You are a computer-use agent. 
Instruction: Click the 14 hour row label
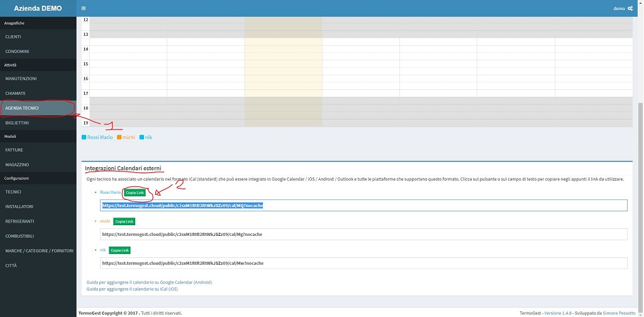86,49
